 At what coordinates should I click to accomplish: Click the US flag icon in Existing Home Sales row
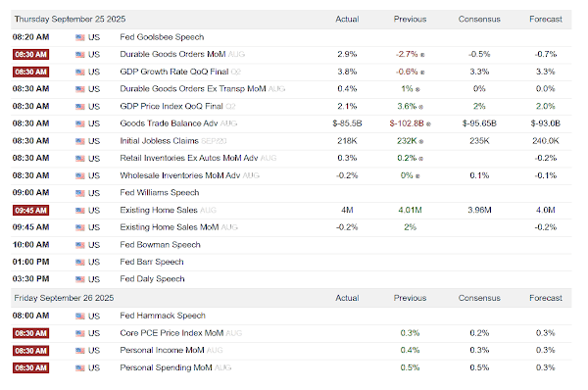tap(80, 211)
